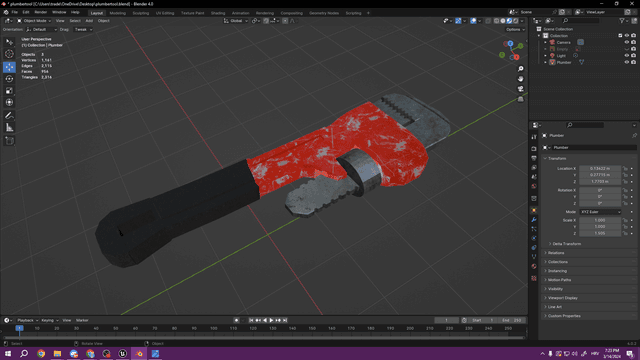
Task: Lock the Scale Z value
Action: 625,233
